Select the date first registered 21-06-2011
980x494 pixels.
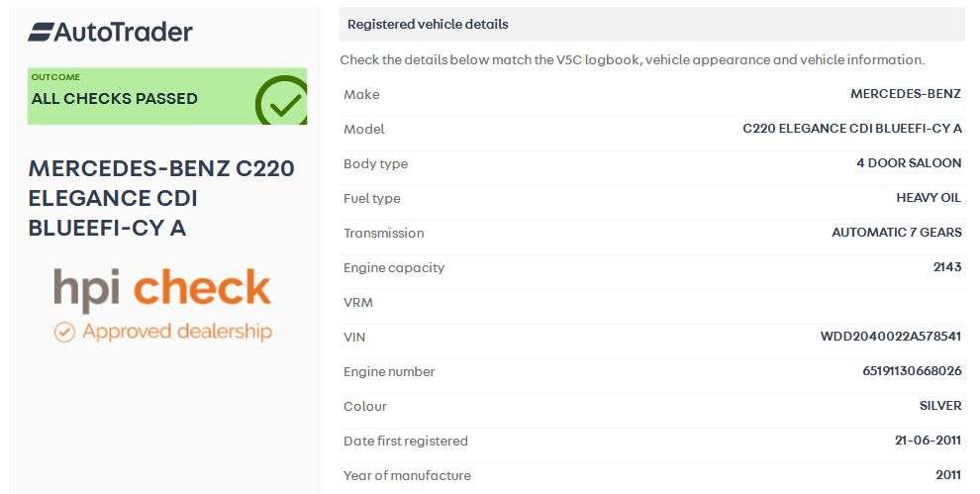[928, 441]
